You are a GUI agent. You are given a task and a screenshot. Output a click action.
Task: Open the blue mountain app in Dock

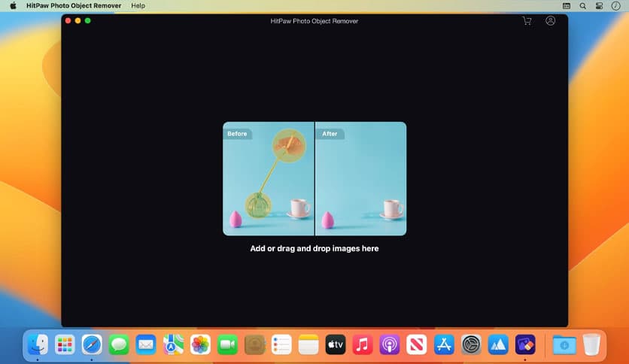(x=498, y=344)
